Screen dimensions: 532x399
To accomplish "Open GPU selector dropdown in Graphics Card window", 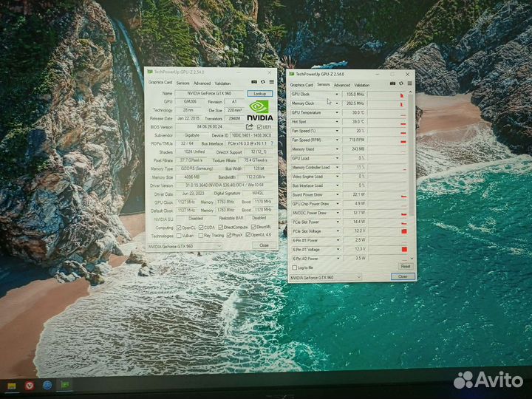I will pos(185,246).
